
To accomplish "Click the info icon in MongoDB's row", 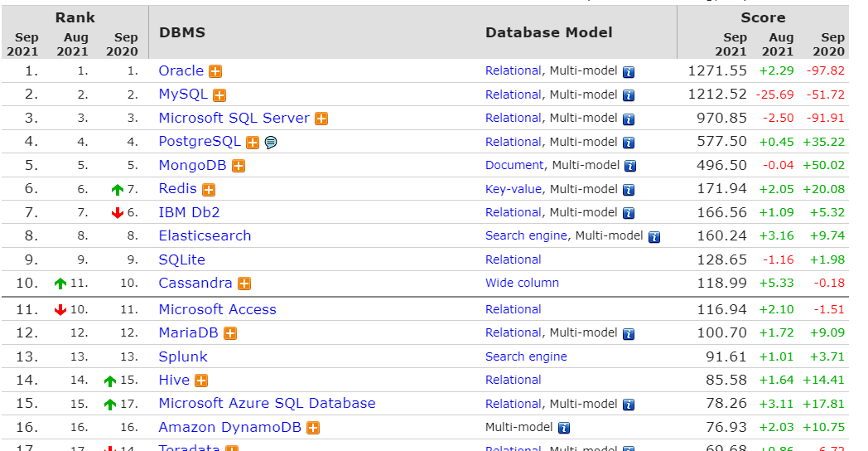I will (x=630, y=166).
